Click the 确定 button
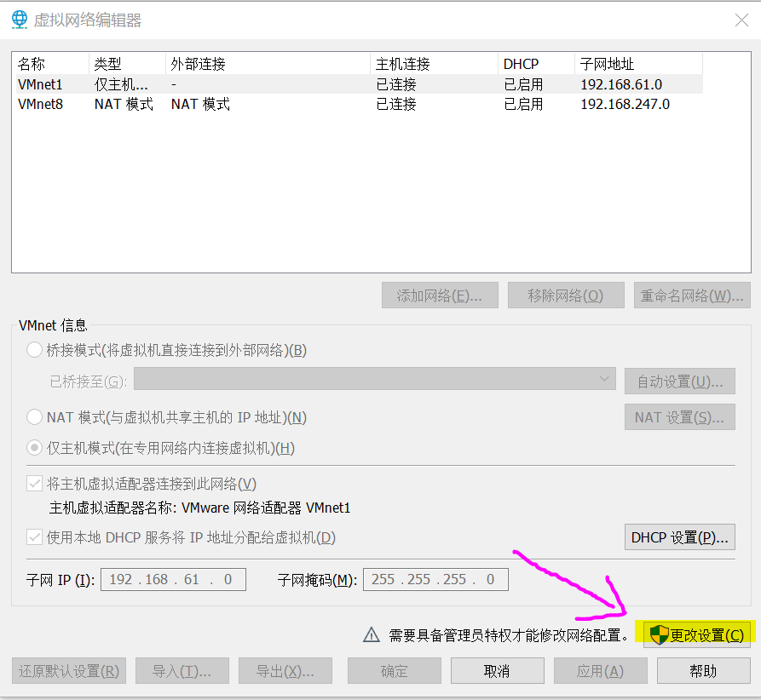761x700 pixels. pyautogui.click(x=394, y=671)
